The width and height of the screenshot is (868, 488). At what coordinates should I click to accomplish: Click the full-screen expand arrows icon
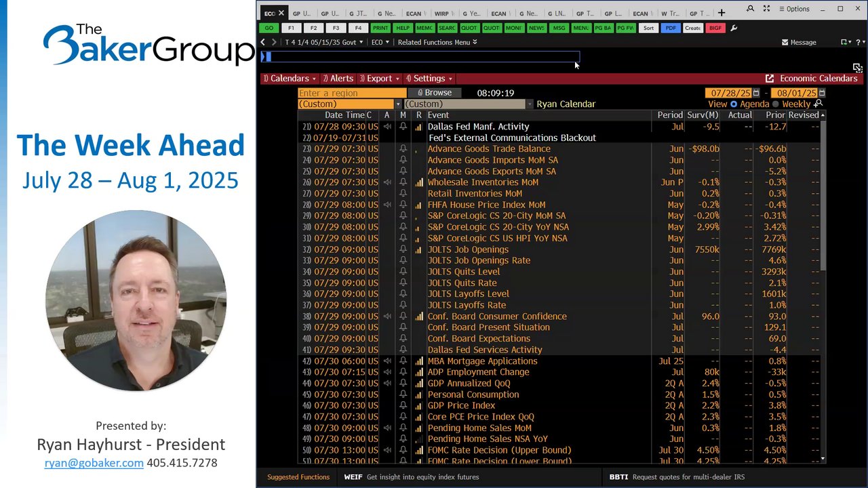766,9
